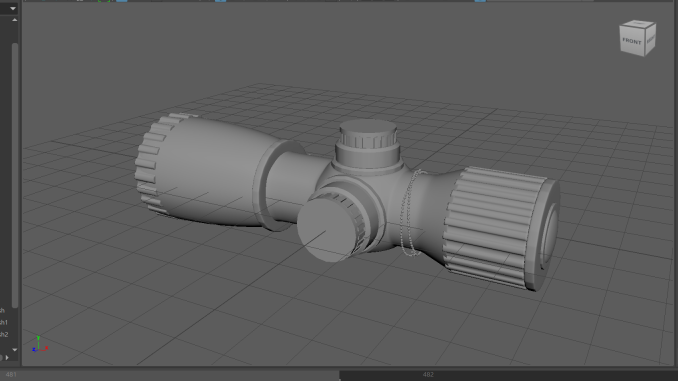Select the list item ending in h2

pos(3,334)
